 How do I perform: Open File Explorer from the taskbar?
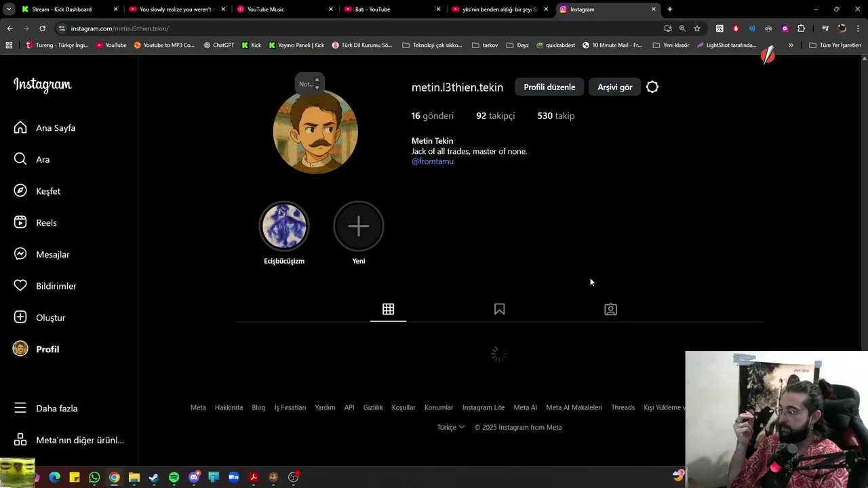point(134,478)
